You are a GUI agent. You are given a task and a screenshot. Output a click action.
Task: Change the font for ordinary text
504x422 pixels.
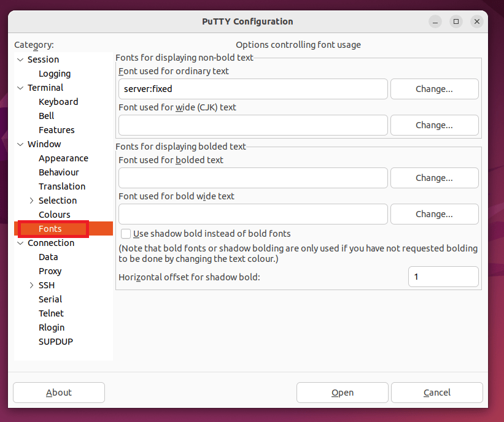[434, 89]
